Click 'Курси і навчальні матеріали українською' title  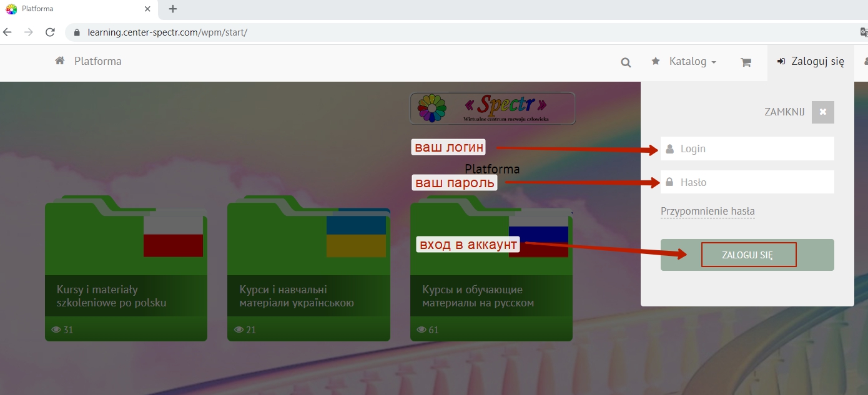pyautogui.click(x=297, y=296)
